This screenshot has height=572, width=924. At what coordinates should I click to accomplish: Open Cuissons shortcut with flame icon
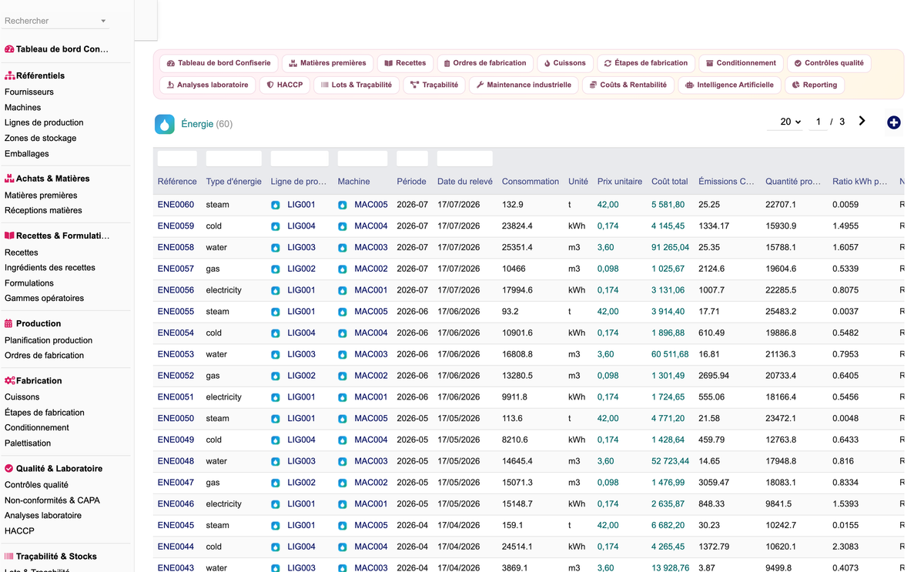pyautogui.click(x=564, y=63)
